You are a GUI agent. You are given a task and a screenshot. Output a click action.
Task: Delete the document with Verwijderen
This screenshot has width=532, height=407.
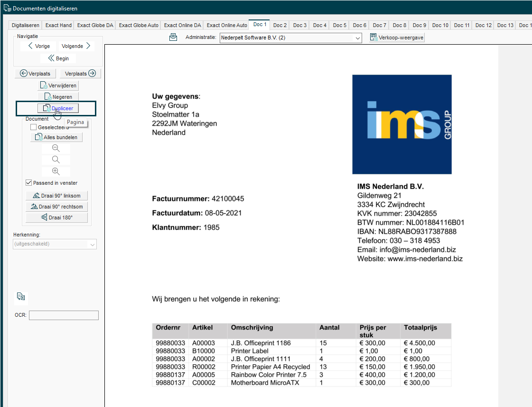tap(58, 85)
